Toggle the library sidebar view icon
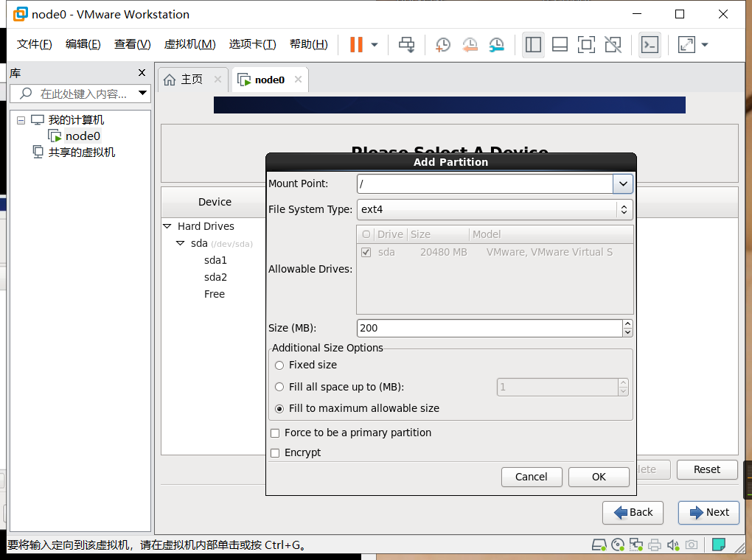Image resolution: width=752 pixels, height=560 pixels. coord(533,45)
